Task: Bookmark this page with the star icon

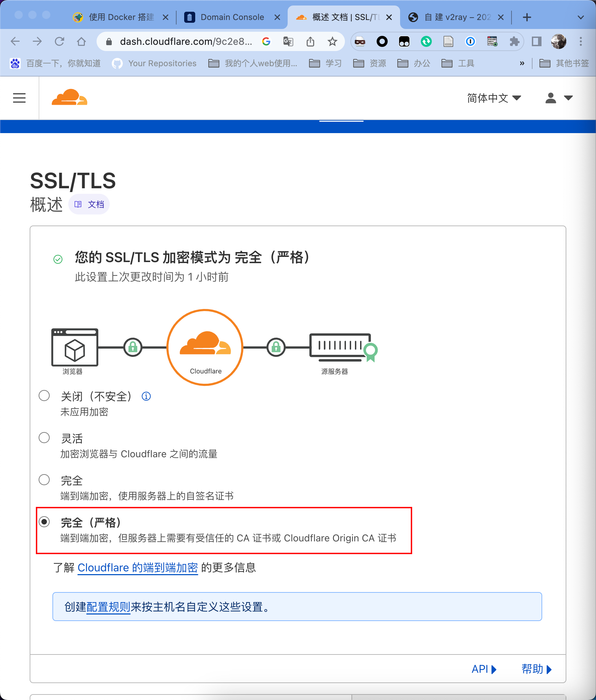Action: click(x=332, y=42)
